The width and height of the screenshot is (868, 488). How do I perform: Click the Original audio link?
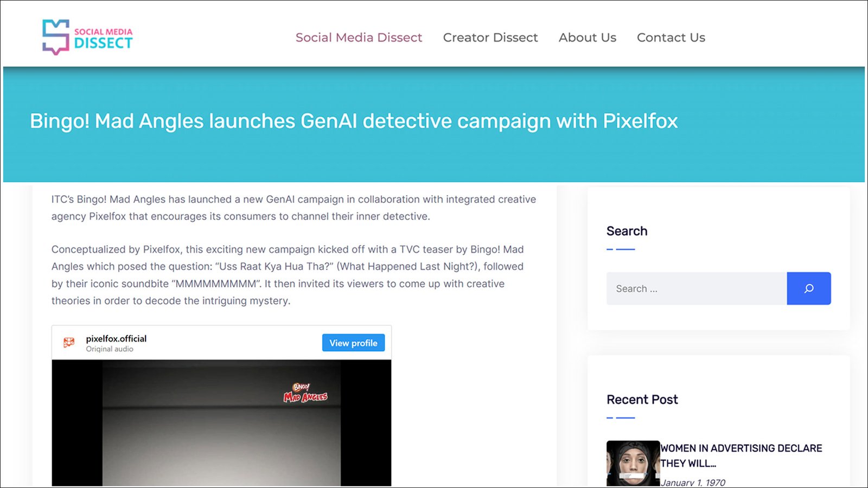pos(110,349)
